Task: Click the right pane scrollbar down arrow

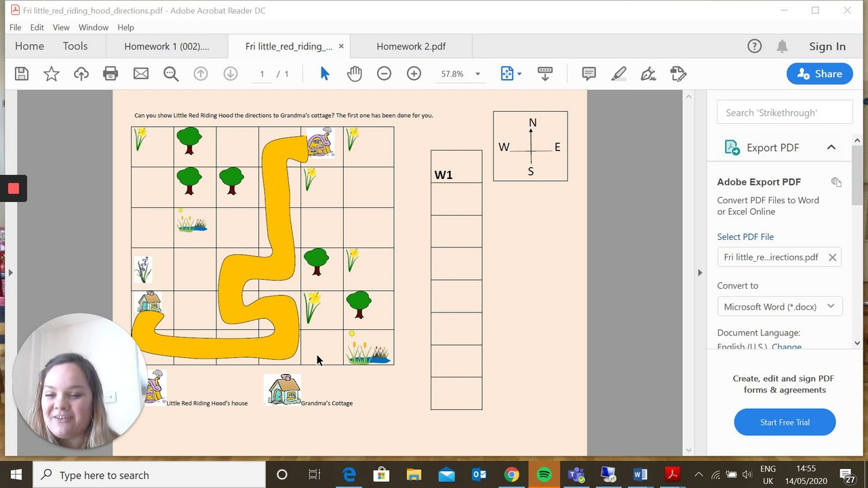Action: click(858, 343)
